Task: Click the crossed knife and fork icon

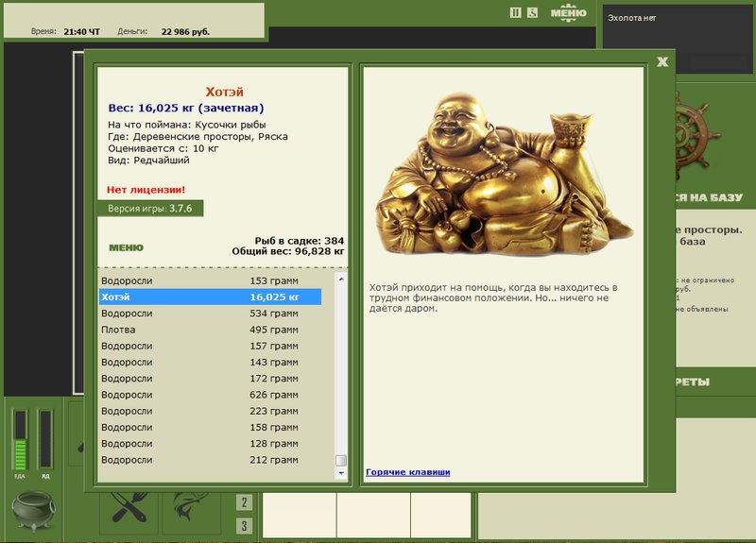Action: pos(129,507)
